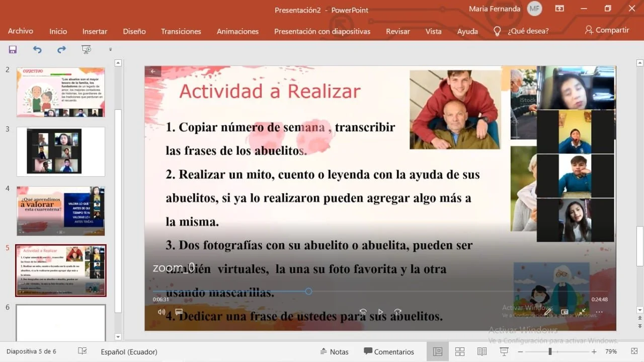
Task: Click the 79% zoom level value
Action: (611, 351)
